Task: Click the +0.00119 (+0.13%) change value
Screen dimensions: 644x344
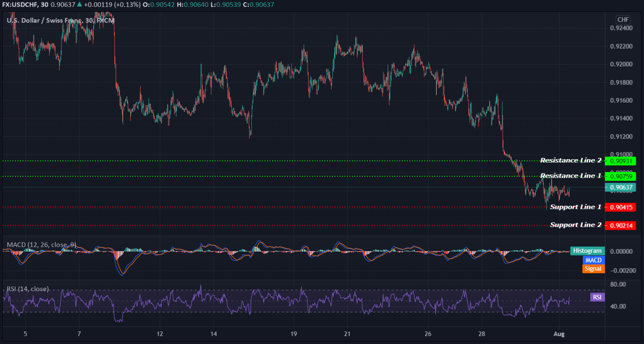Action: (x=112, y=5)
